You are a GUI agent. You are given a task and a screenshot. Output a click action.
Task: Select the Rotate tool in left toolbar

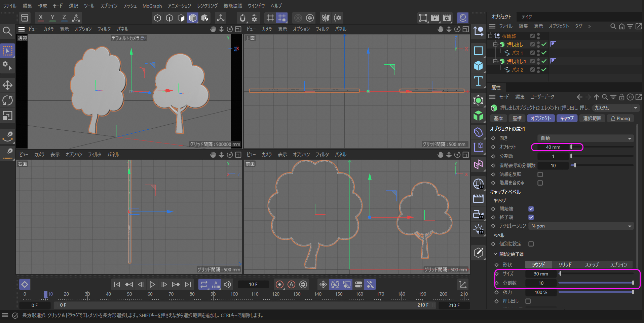7,100
